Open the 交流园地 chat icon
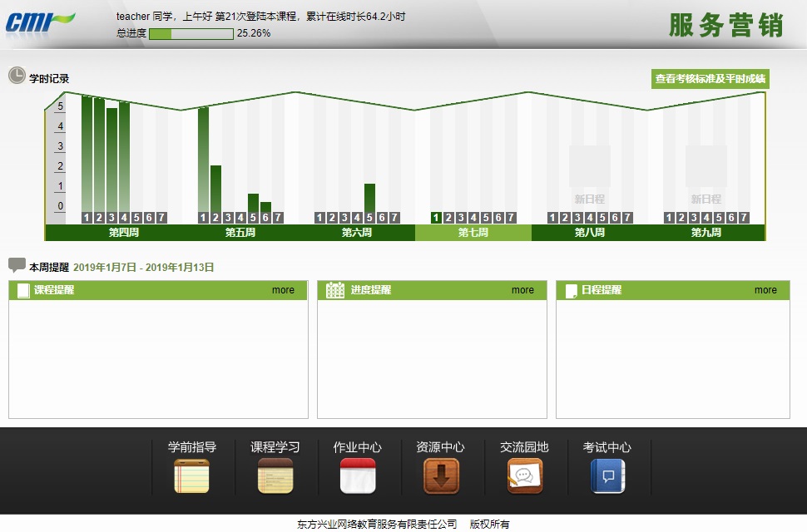807x532 pixels. pyautogui.click(x=524, y=476)
